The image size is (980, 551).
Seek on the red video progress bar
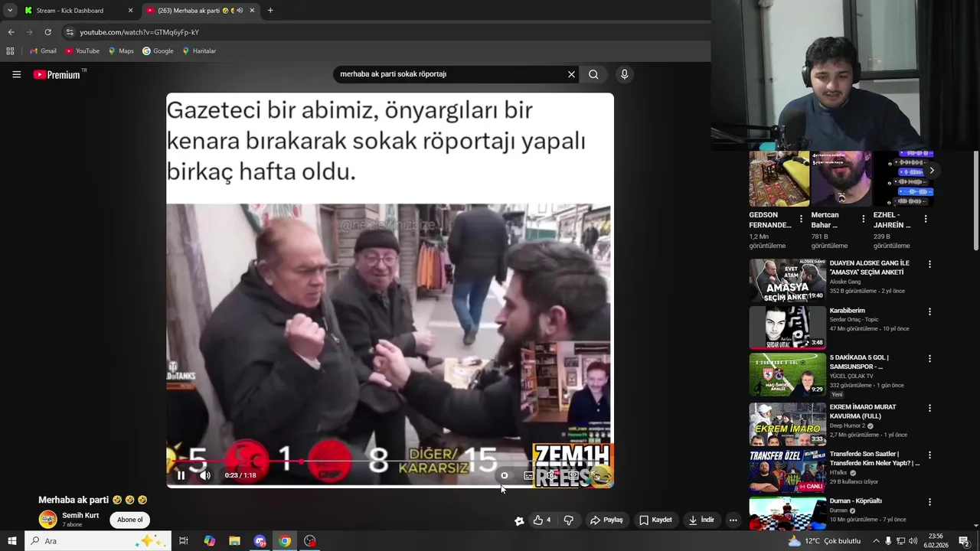[x=390, y=461]
